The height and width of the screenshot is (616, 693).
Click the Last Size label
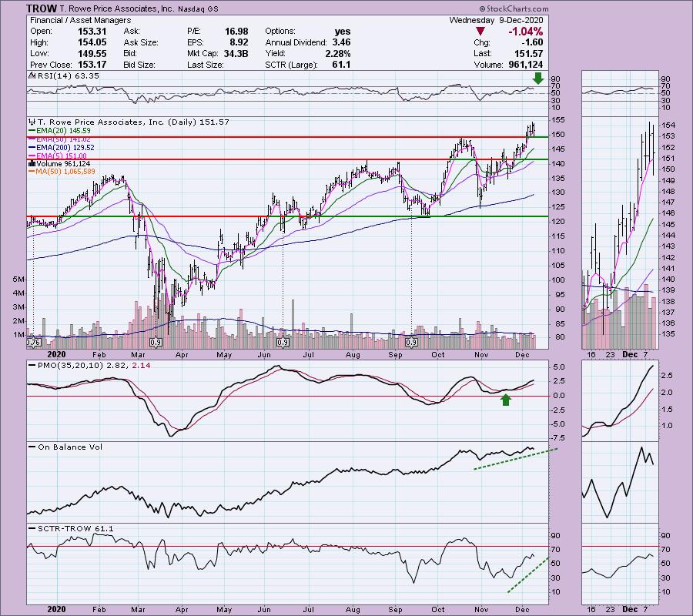click(205, 65)
